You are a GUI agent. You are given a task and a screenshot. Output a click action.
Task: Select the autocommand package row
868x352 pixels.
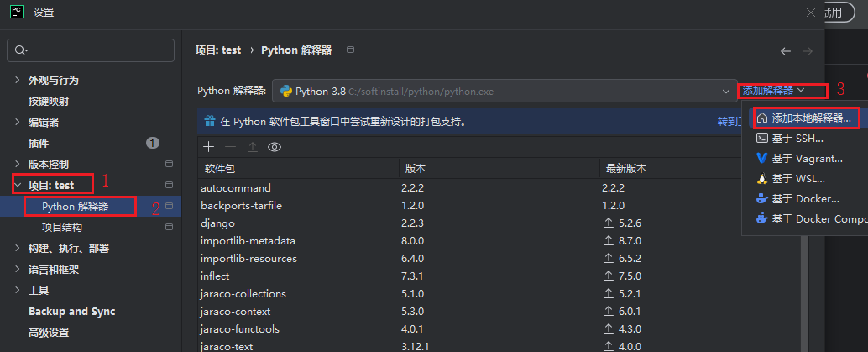coord(499,188)
